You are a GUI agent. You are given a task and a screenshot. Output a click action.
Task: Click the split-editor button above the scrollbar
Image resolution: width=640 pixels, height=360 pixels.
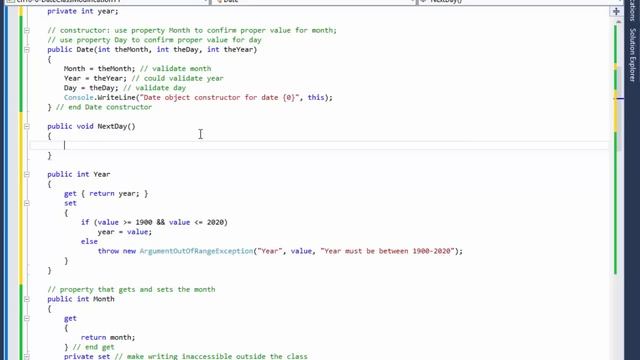tap(616, 11)
